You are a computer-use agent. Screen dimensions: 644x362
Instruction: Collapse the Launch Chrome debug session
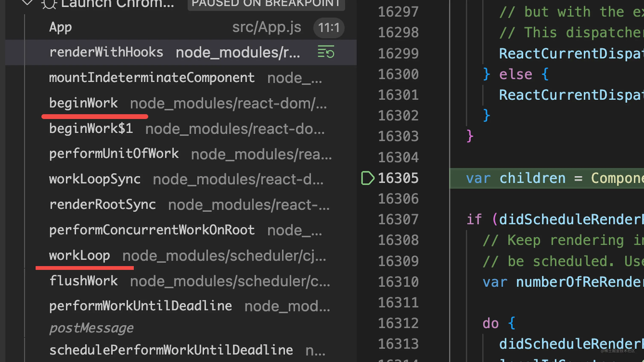coord(27,3)
